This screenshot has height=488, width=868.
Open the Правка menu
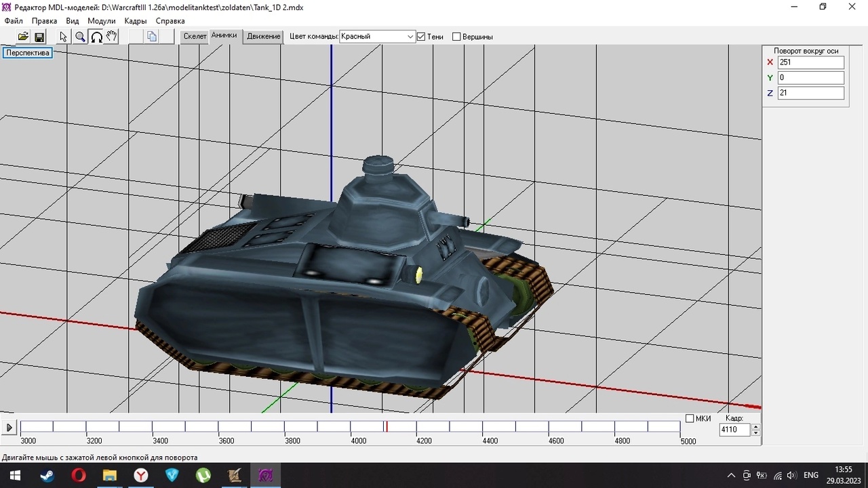[45, 21]
